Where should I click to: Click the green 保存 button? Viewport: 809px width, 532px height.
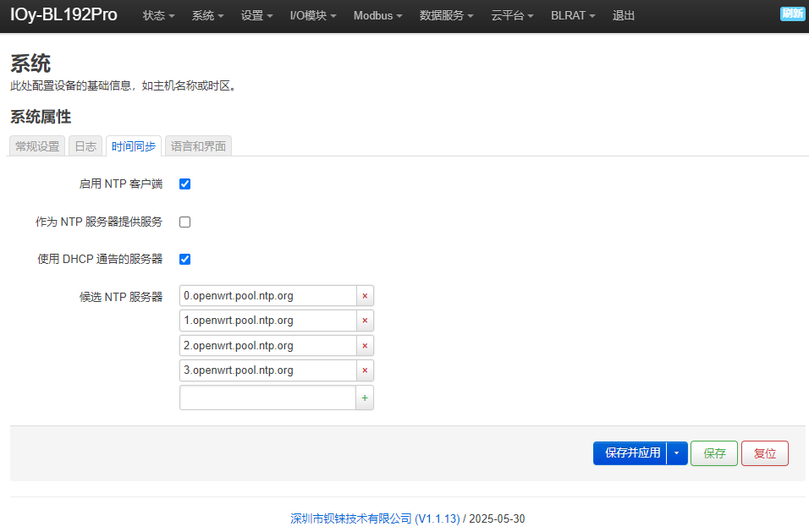coord(714,453)
